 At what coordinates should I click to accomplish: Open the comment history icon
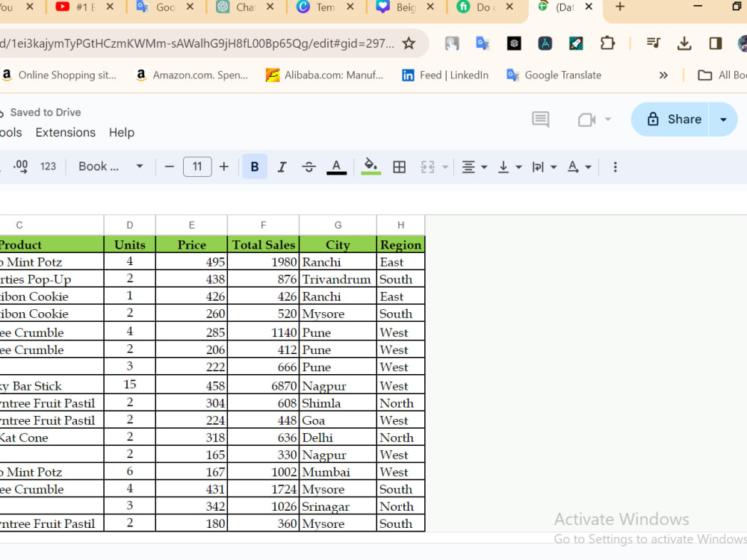click(540, 119)
